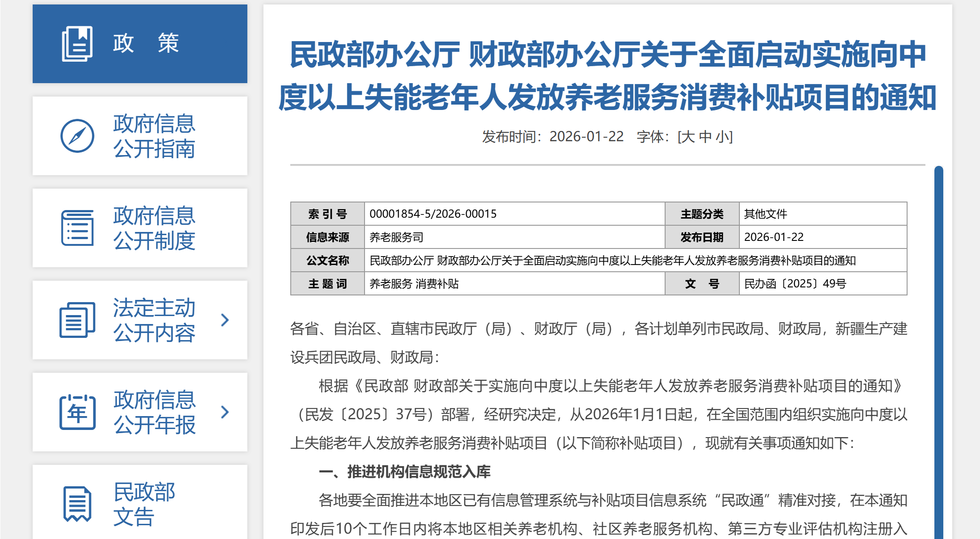This screenshot has height=539, width=980.
Task: Click the receipt icon for 民政部文告
Action: coord(77,504)
